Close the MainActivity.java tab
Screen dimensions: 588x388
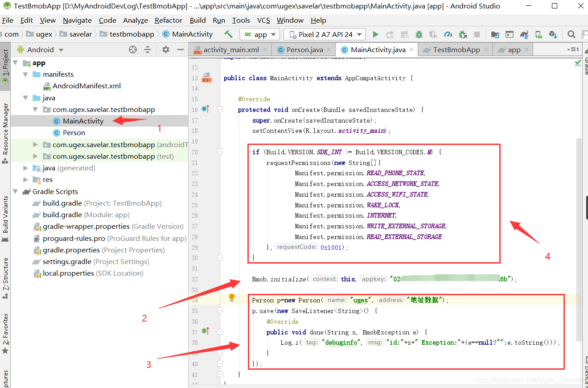(411, 50)
